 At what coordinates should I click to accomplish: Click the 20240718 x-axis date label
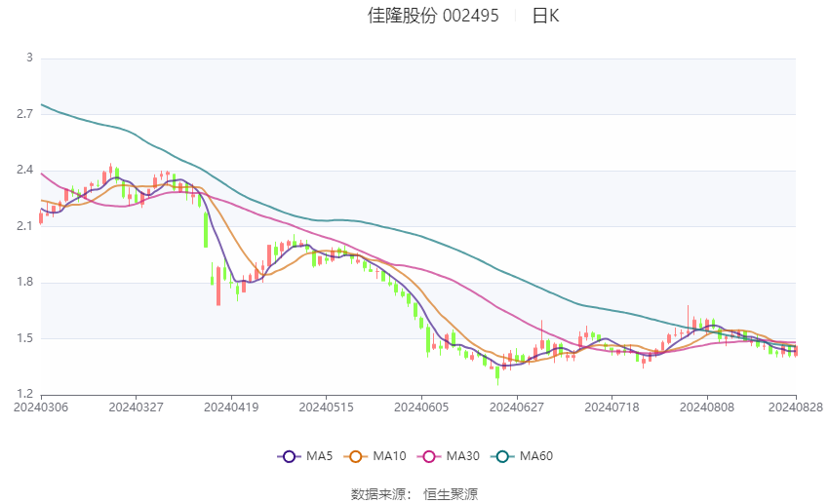click(x=612, y=407)
